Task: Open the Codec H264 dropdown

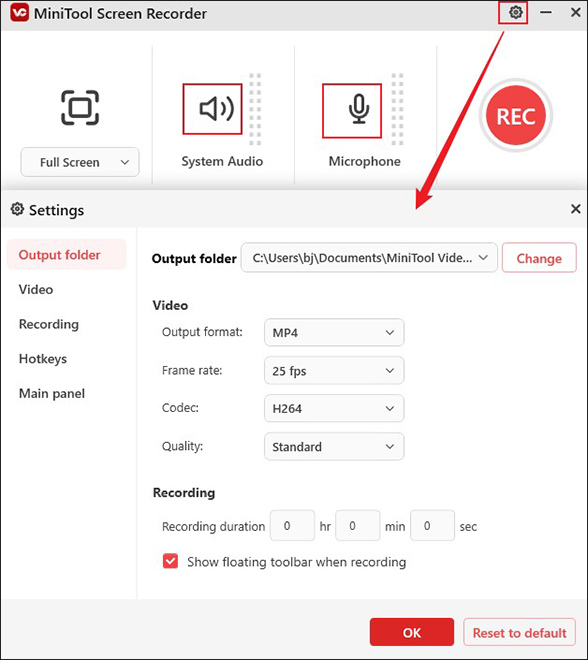Action: pyautogui.click(x=334, y=408)
